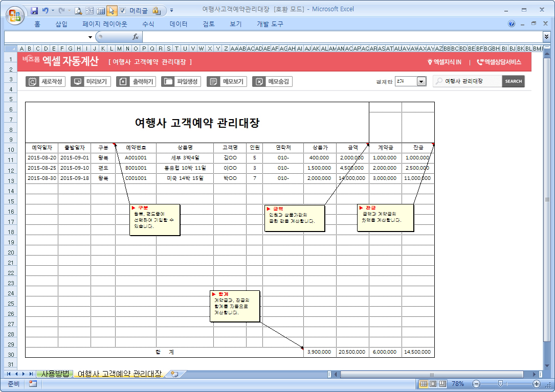Toggle the Select Objects pointer tool
Screen dimensions: 555x392
point(112,11)
